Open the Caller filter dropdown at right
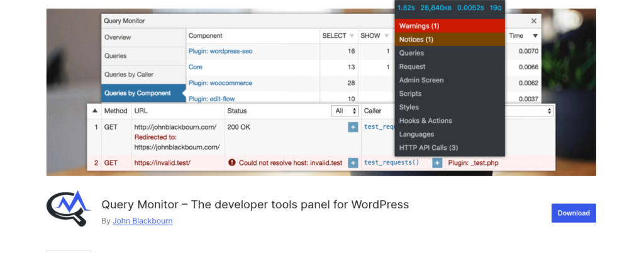This screenshot has width=644, height=253. pos(530,111)
